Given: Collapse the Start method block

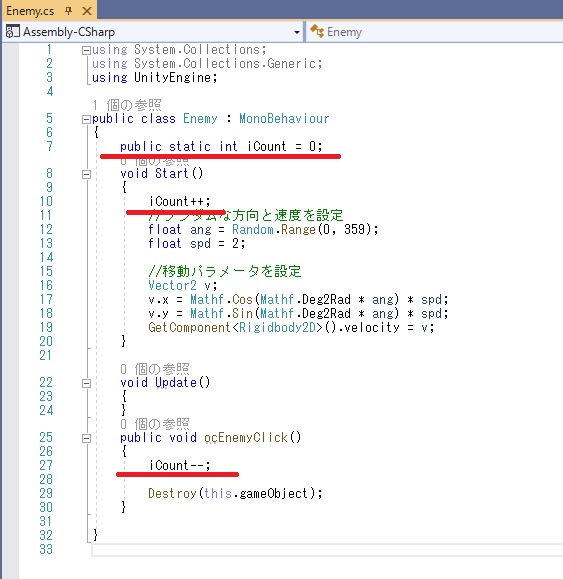Looking at the screenshot, I should coord(86,174).
